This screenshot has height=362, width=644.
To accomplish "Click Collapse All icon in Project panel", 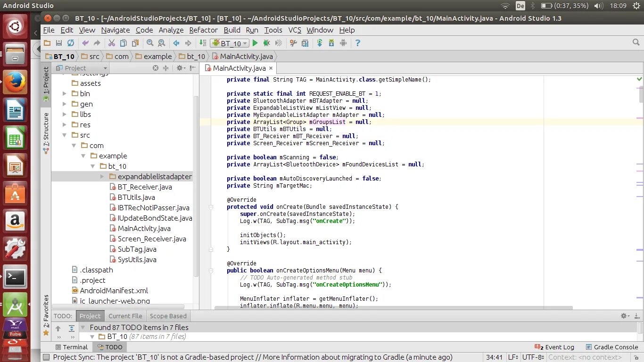I will tap(165, 68).
